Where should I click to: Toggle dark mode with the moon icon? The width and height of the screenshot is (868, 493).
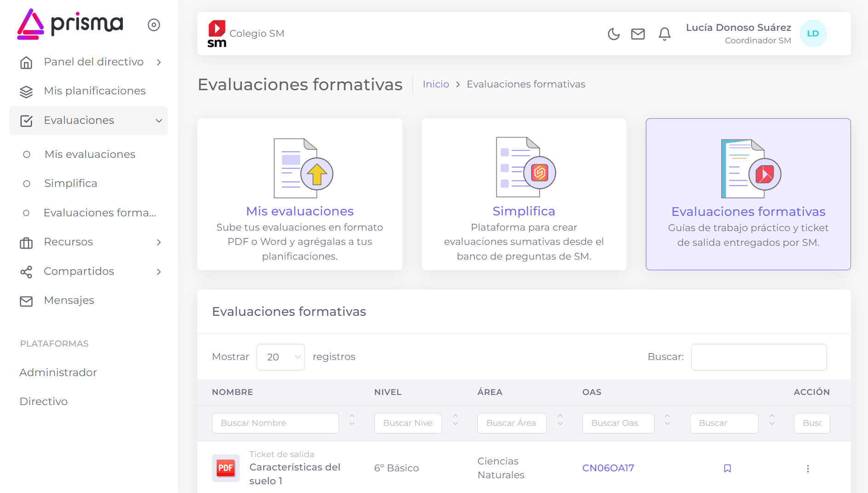(614, 34)
